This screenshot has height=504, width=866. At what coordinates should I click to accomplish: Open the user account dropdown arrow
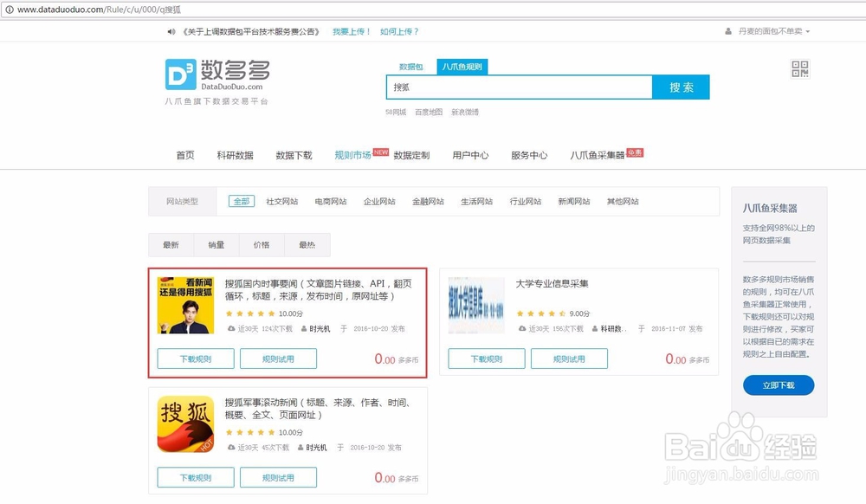click(x=807, y=31)
